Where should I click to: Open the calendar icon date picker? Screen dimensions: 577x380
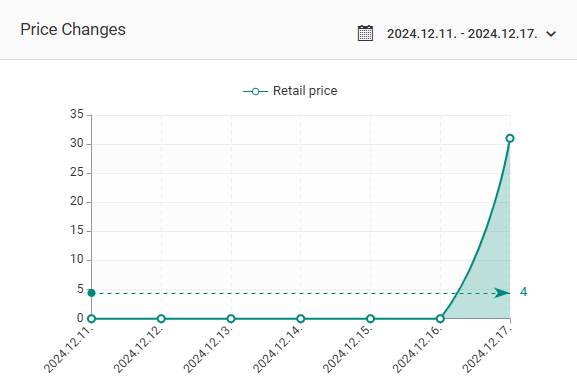coord(365,33)
